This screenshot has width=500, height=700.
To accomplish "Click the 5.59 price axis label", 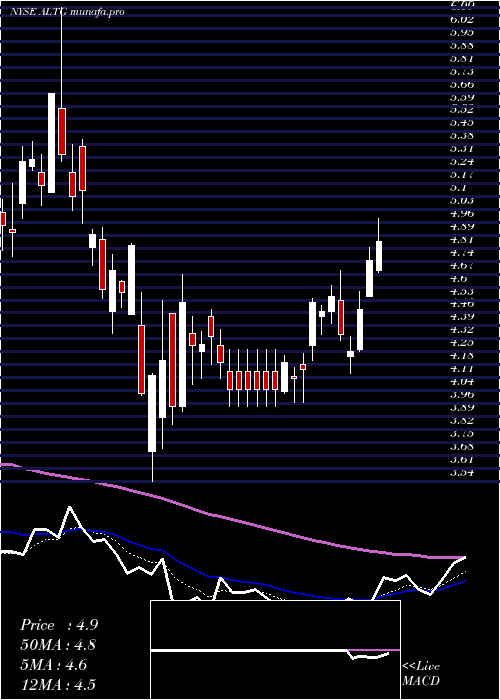I will (x=462, y=97).
